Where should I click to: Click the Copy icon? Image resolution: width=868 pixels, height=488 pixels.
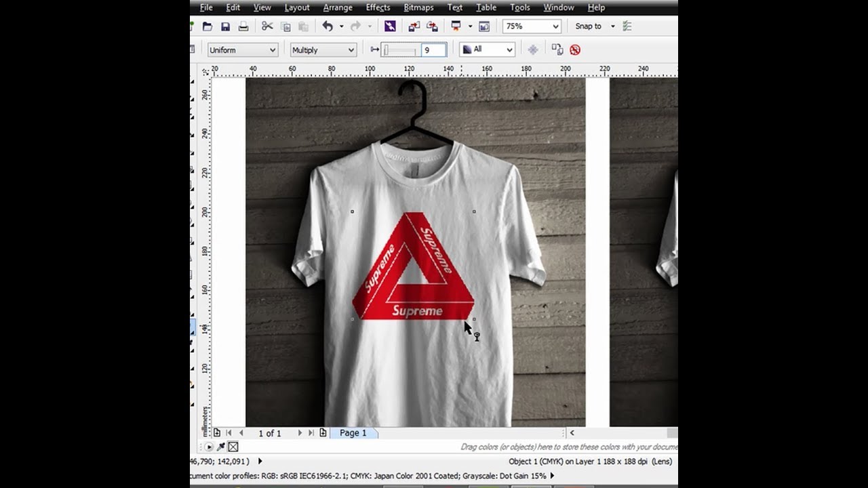click(x=285, y=26)
